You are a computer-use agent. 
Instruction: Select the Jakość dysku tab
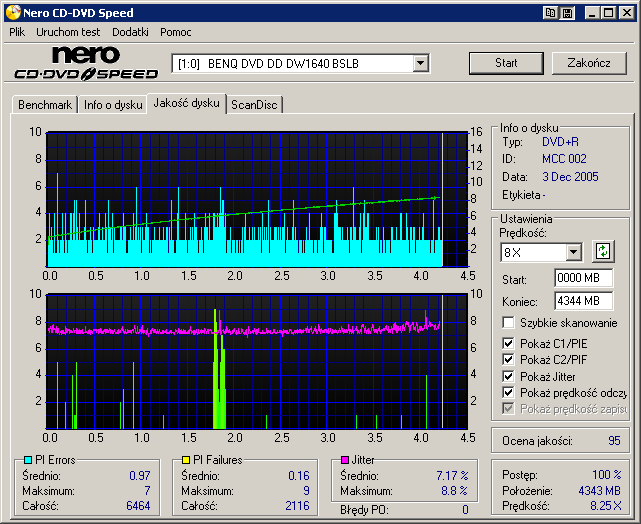click(186, 103)
